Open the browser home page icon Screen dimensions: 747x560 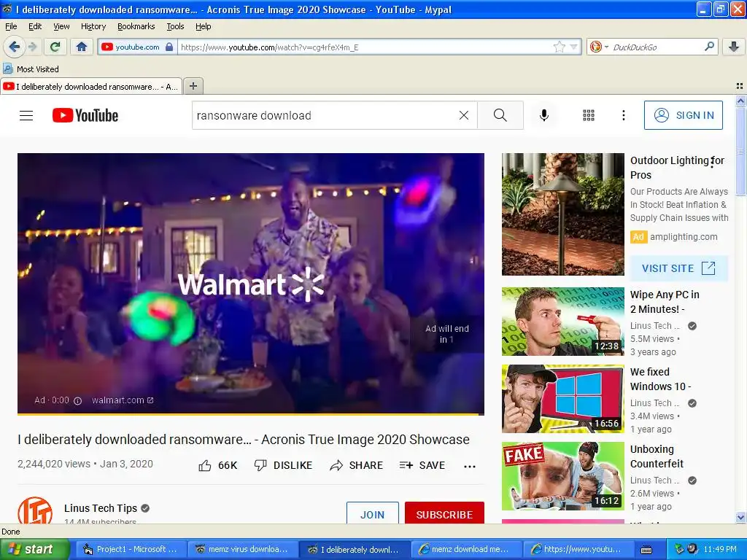click(82, 47)
